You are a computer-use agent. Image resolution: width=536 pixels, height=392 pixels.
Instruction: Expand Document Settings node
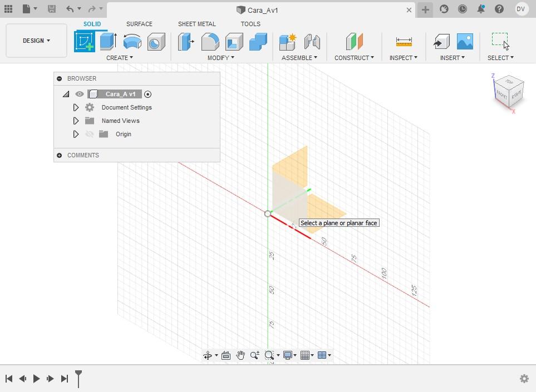pos(76,107)
